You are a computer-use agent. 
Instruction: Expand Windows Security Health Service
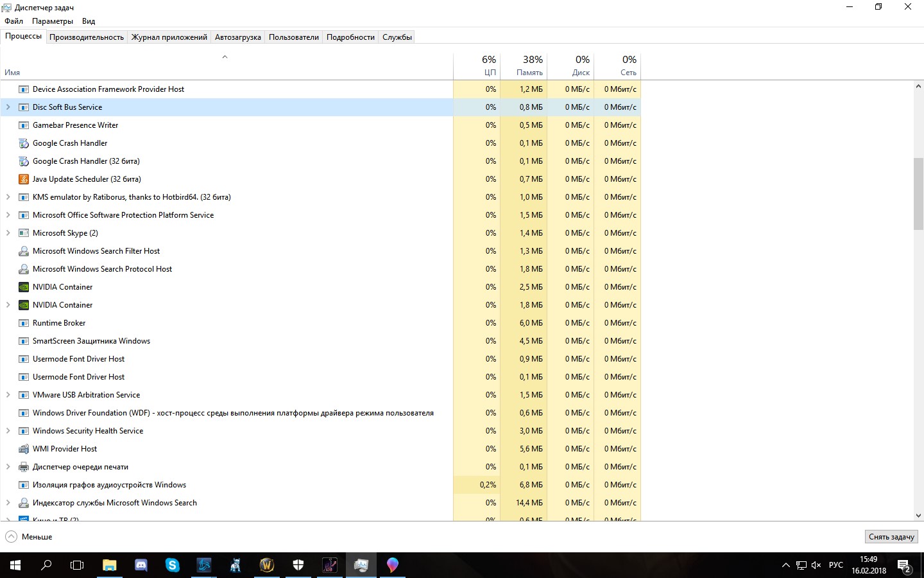coord(8,431)
